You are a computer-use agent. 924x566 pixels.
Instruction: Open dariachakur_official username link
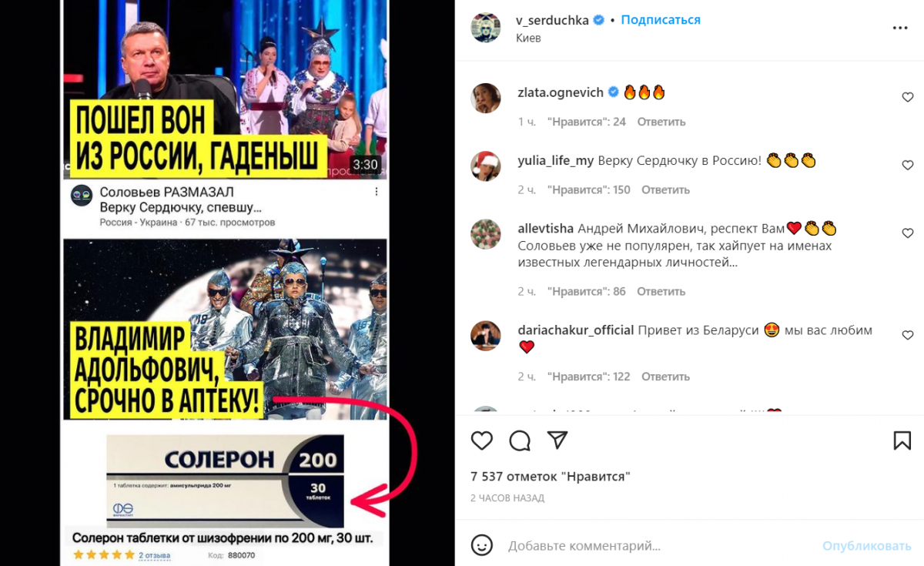576,330
